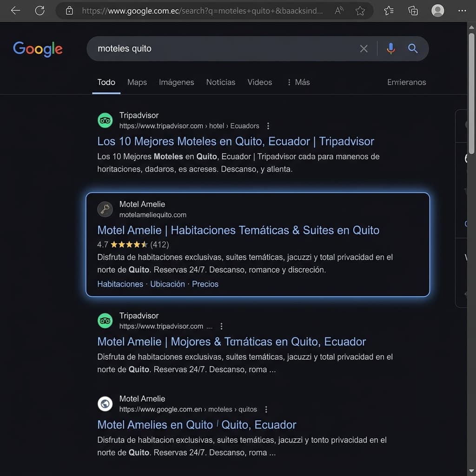Expand the Más options menu
Image resolution: width=476 pixels, height=476 pixels.
[x=298, y=82]
